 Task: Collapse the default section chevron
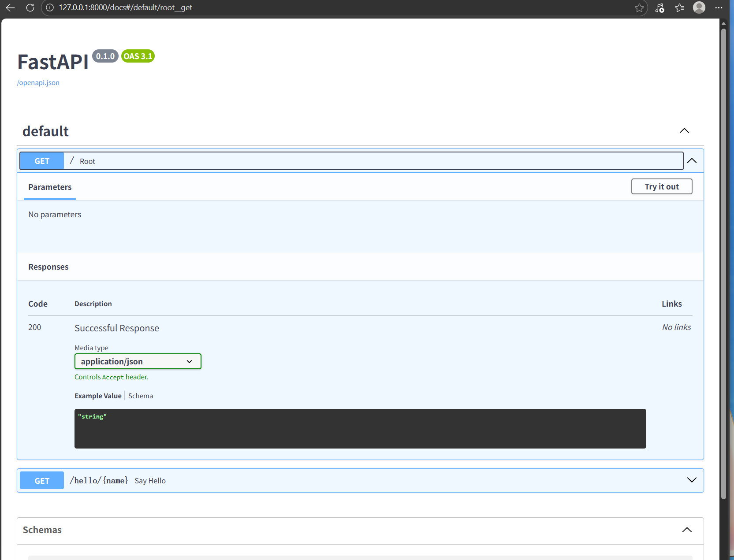[x=684, y=131]
